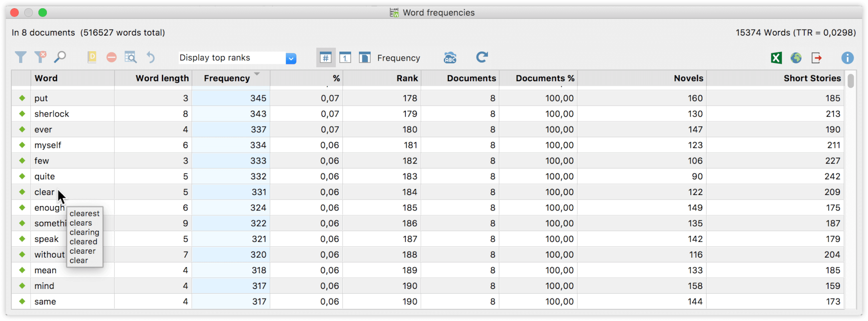Sort by the Word length column header

pyautogui.click(x=162, y=79)
